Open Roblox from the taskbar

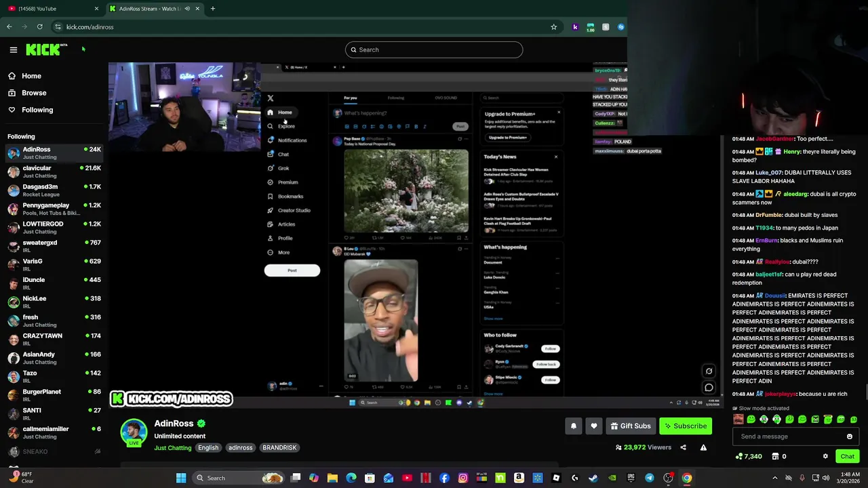coord(556,478)
